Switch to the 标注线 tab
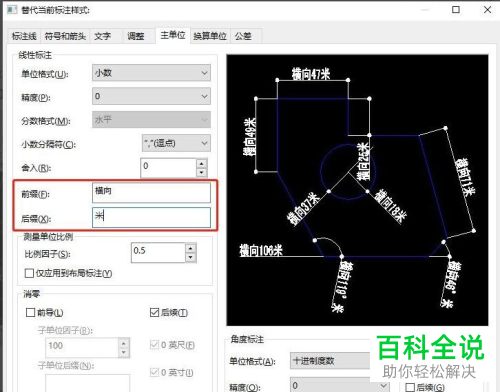The height and width of the screenshot is (392, 500). click(x=24, y=36)
